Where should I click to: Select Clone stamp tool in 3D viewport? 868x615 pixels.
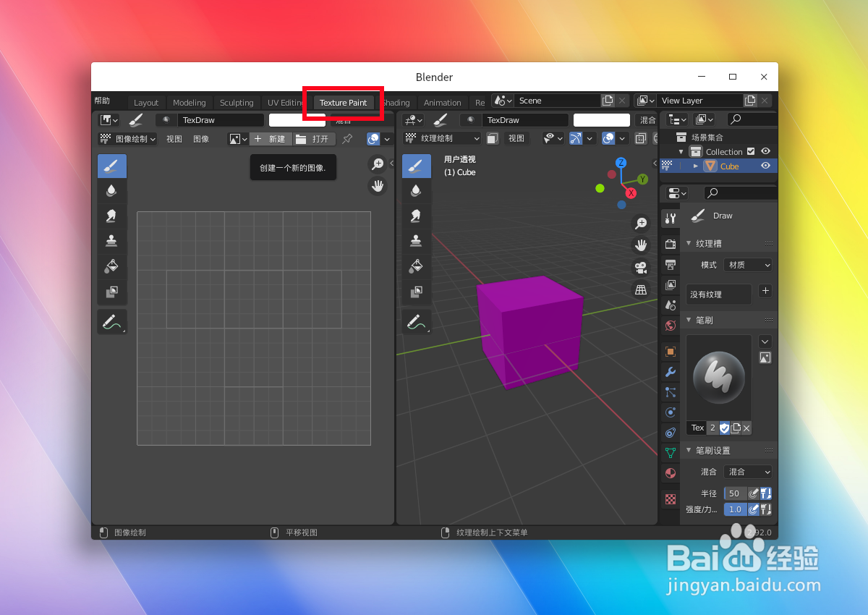point(417,241)
